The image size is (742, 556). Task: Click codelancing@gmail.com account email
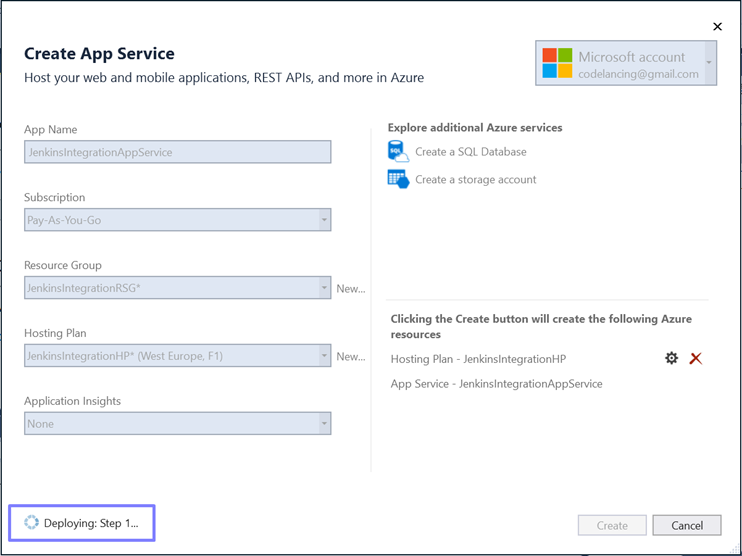pyautogui.click(x=638, y=74)
